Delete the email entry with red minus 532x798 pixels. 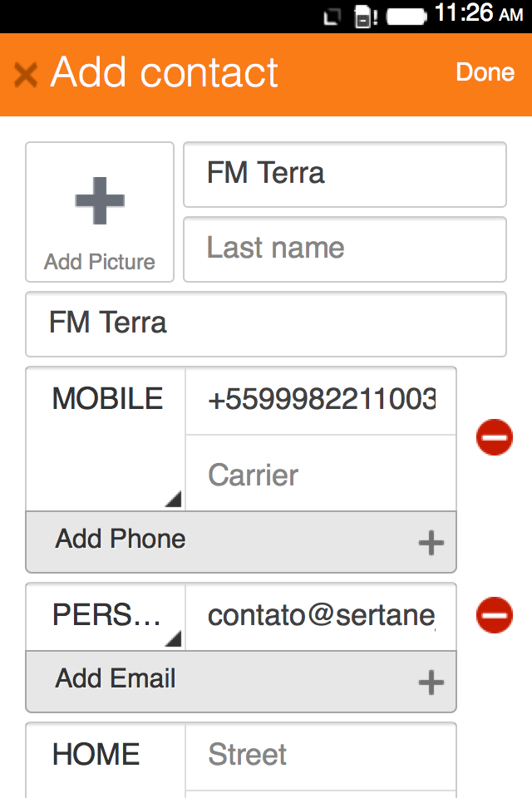(x=495, y=615)
